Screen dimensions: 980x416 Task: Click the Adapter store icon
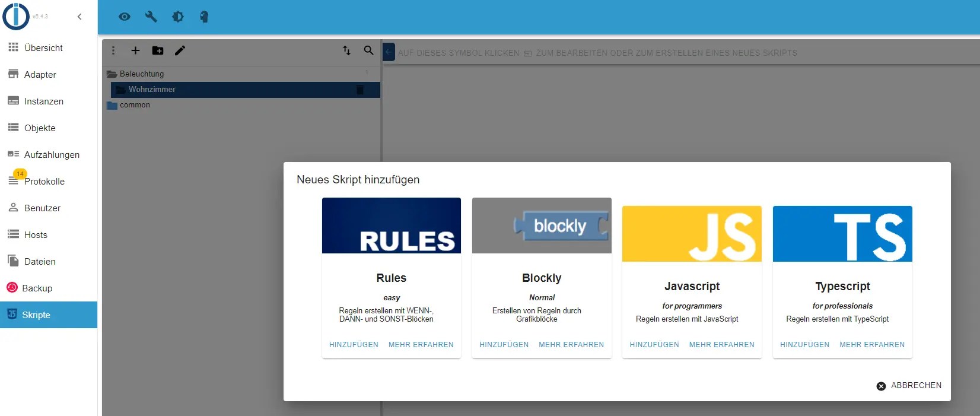coord(13,74)
